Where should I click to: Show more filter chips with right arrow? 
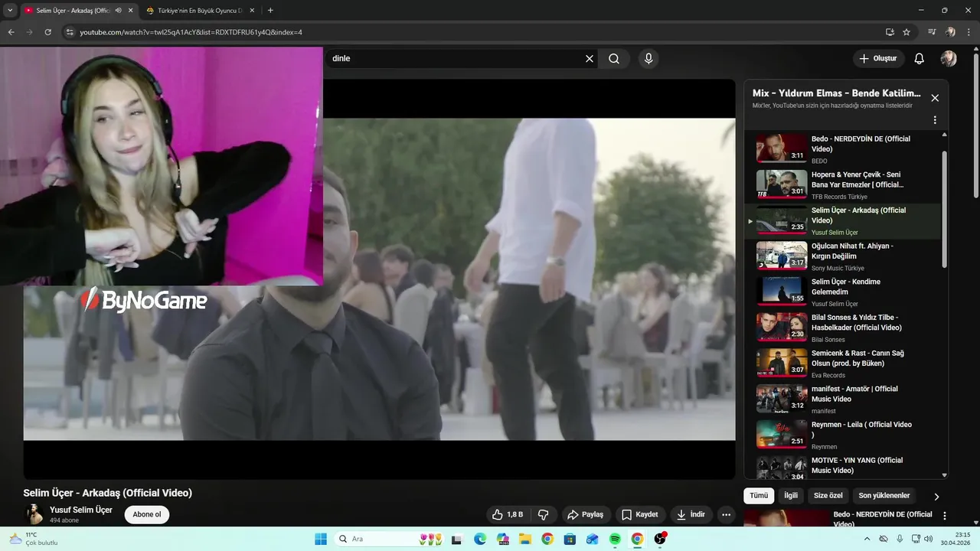[x=936, y=497]
